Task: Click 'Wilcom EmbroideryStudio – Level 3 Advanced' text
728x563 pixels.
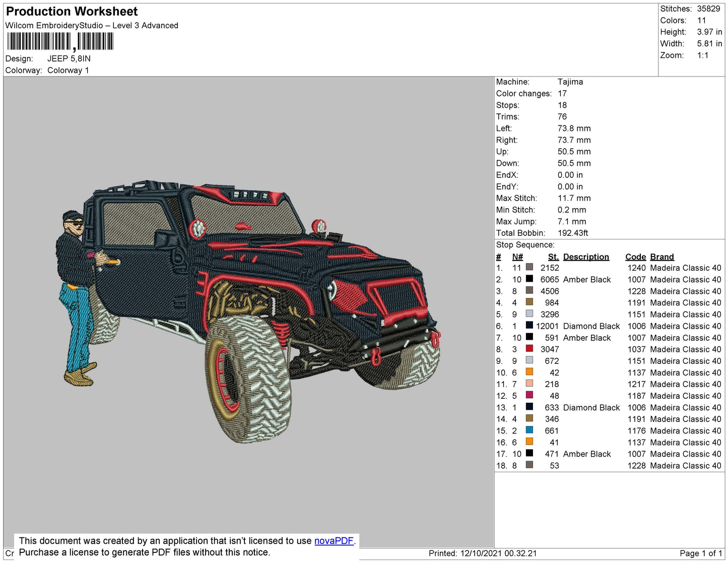Action: coord(92,26)
